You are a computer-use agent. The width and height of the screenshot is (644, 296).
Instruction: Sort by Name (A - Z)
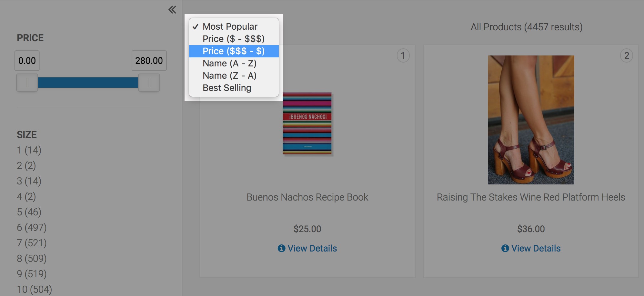229,63
